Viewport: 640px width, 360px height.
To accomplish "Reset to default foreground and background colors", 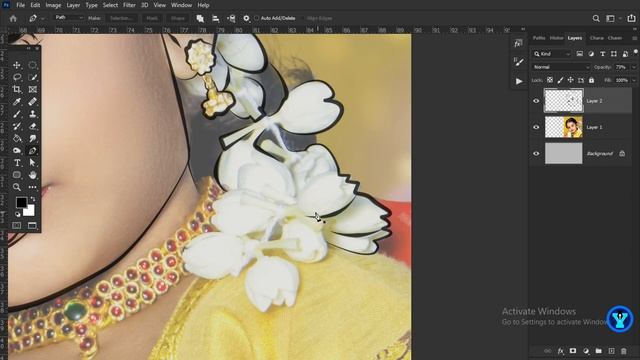I will [x=18, y=214].
